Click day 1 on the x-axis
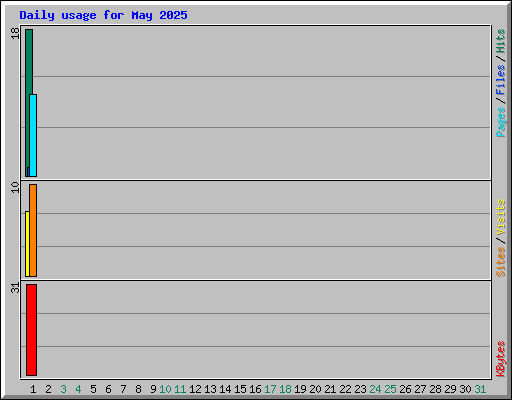 pos(33,389)
